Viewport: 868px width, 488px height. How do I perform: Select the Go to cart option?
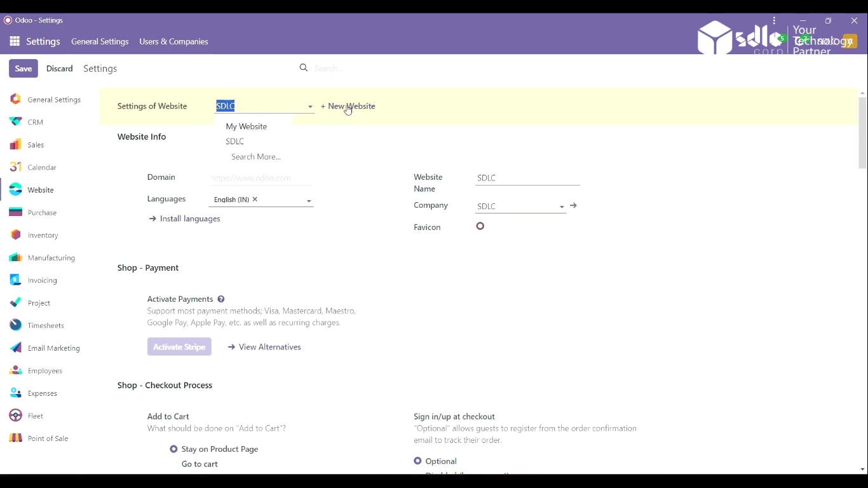(200, 464)
